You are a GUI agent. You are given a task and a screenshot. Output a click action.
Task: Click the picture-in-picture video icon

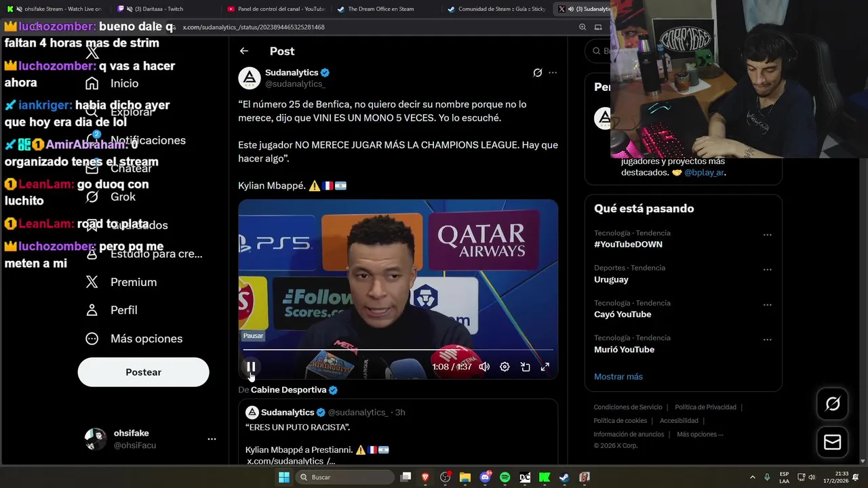[525, 367]
